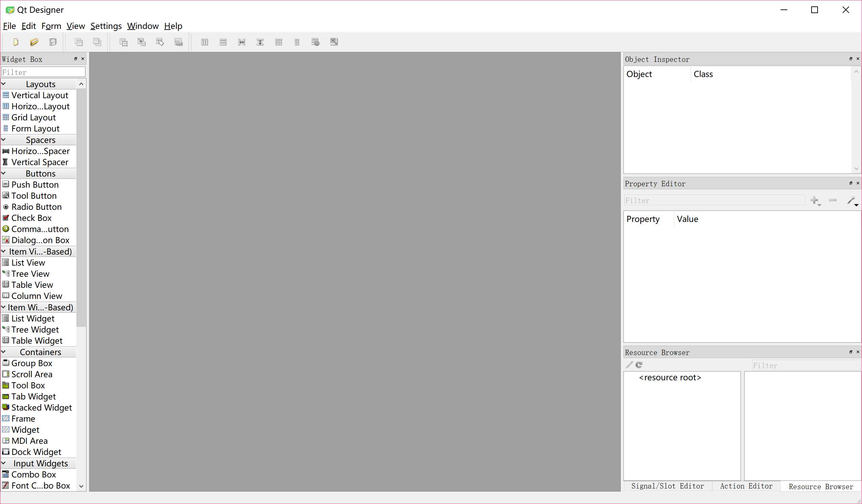
Task: Click the resource root in Resource Browser
Action: pos(670,377)
